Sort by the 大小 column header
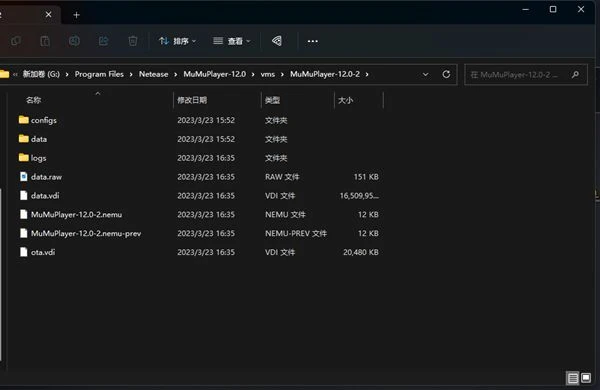This screenshot has width=600, height=390. pyautogui.click(x=346, y=100)
